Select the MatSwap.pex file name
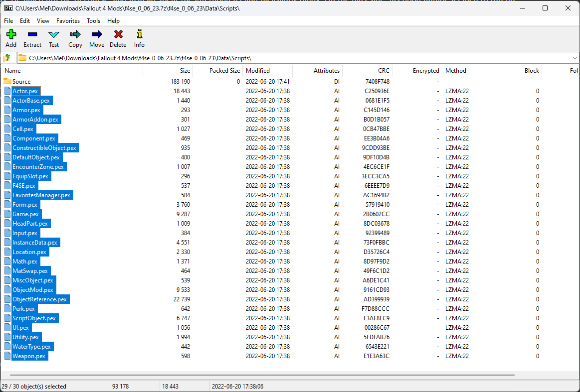Screen dimensions: 580x392 click(x=30, y=271)
